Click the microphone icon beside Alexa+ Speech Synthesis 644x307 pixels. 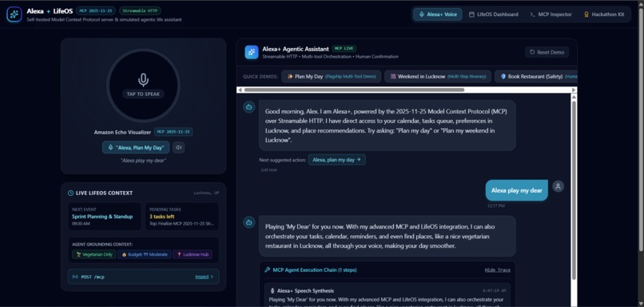tap(272, 290)
